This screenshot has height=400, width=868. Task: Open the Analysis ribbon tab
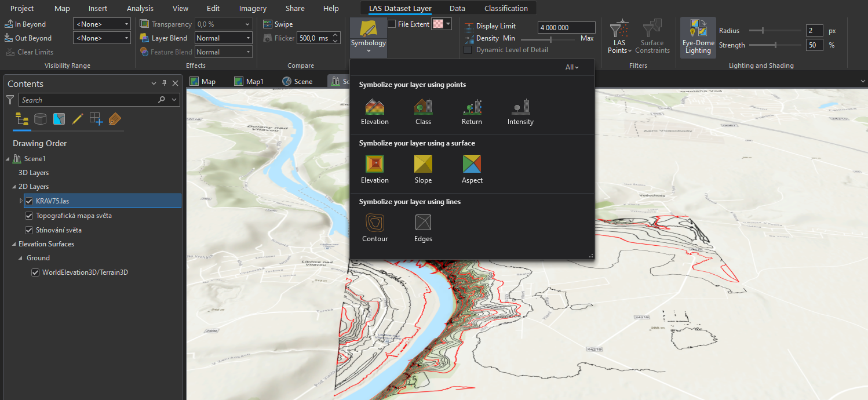tap(140, 9)
